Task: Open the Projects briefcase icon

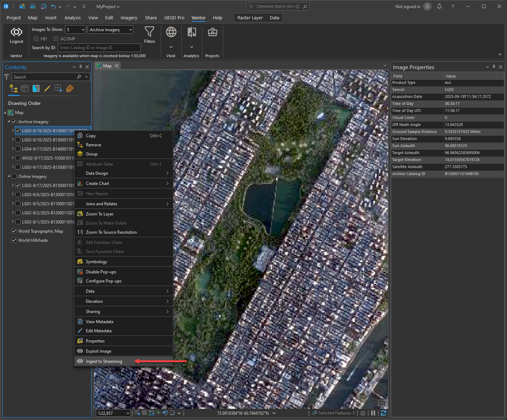Action: tap(212, 32)
